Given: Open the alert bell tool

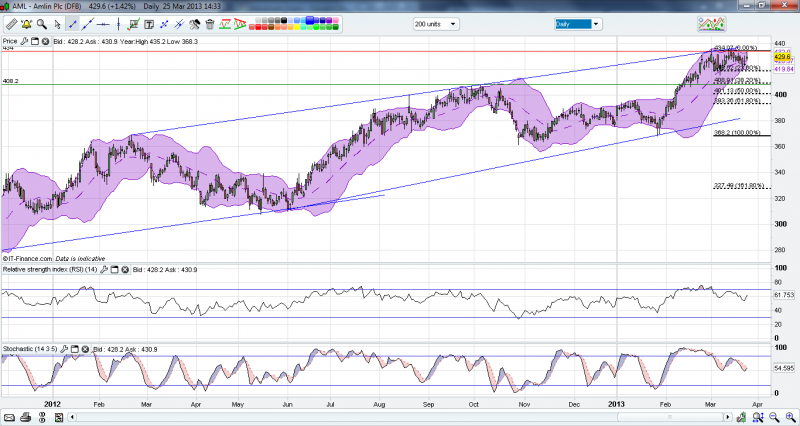Looking at the screenshot, I should tap(27, 24).
